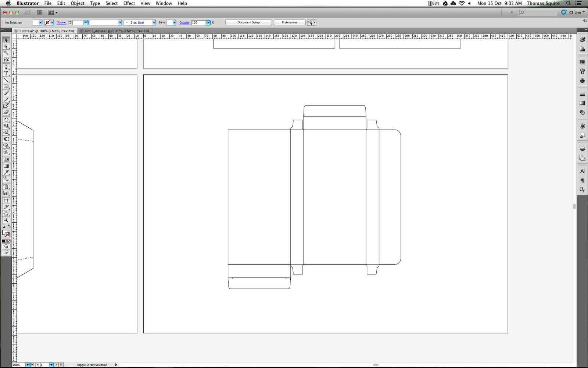Open the Character panel

click(582, 171)
